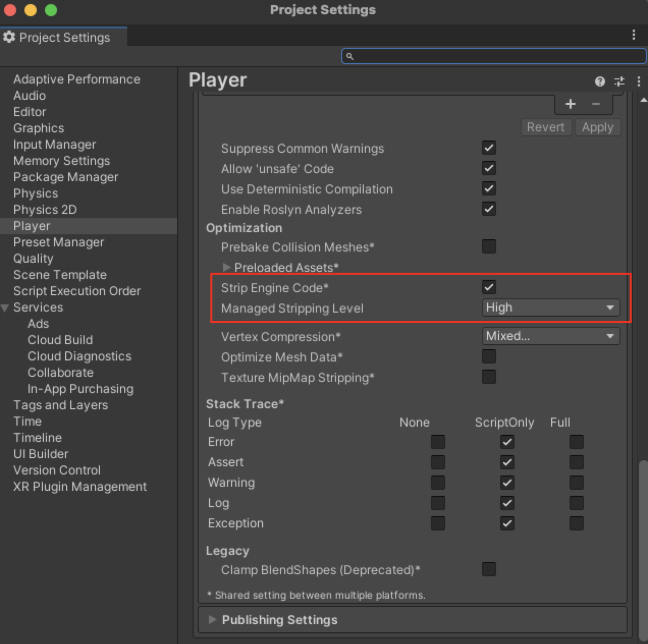Click the plus add button
Viewport: 648px width, 644px height.
pyautogui.click(x=570, y=104)
